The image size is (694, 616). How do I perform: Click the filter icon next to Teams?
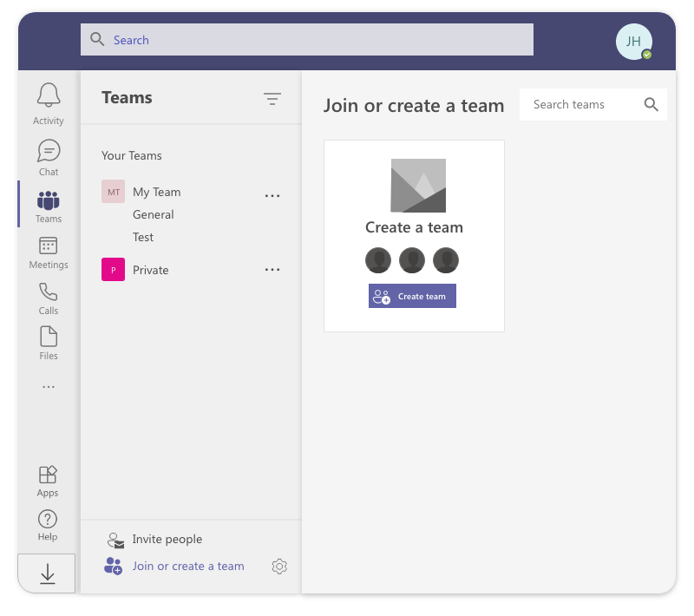[272, 99]
